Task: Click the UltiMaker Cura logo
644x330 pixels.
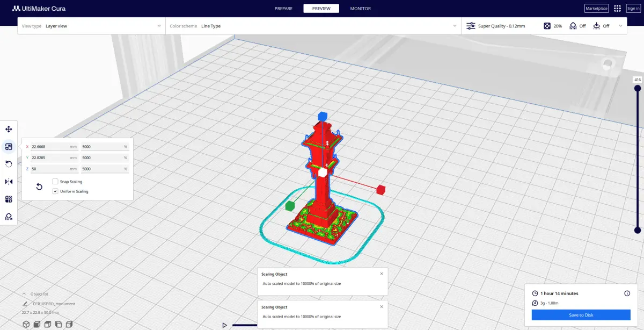Action: [x=39, y=9]
